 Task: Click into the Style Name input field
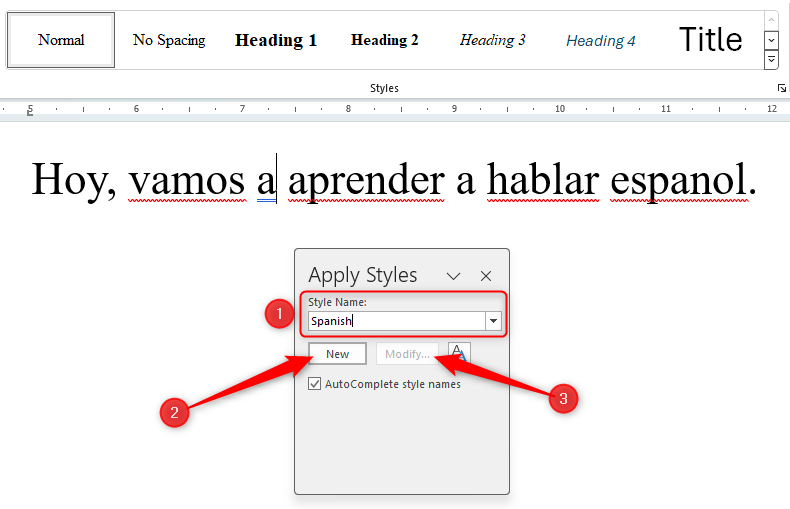coord(397,321)
